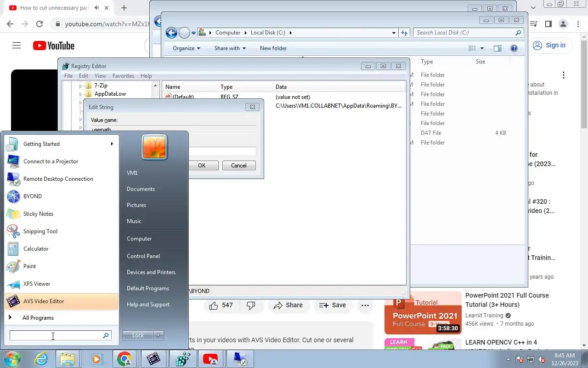Open the YouTube hamburger guide menu
The image size is (588, 368).
click(x=17, y=45)
